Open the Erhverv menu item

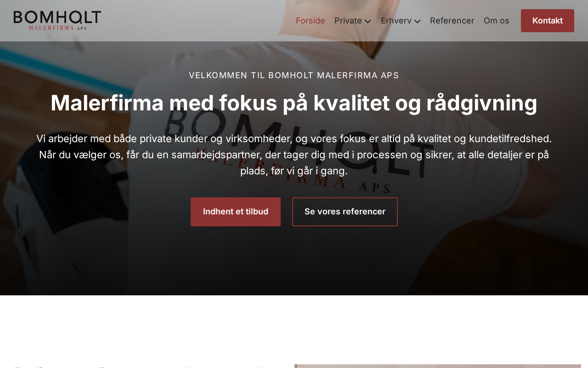click(396, 21)
